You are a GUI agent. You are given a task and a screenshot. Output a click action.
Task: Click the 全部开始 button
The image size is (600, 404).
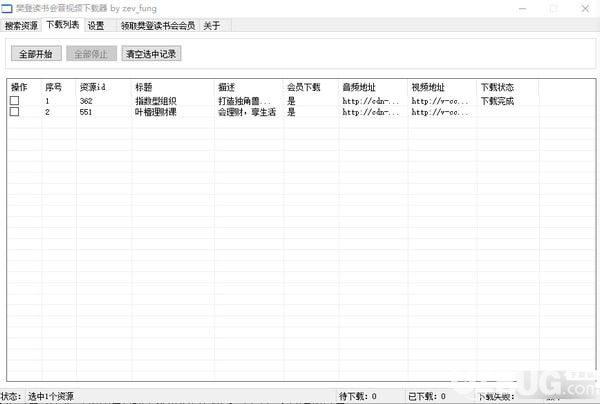(36, 54)
